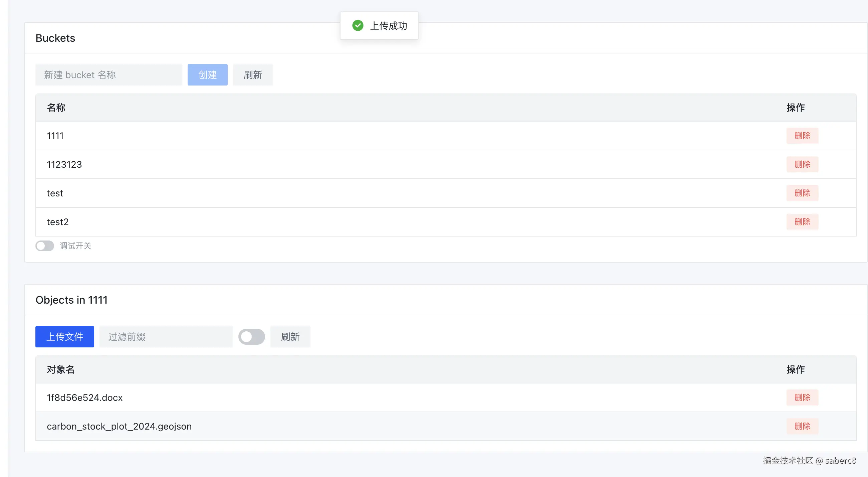Click the 创建 bucket button
868x477 pixels.
(207, 75)
